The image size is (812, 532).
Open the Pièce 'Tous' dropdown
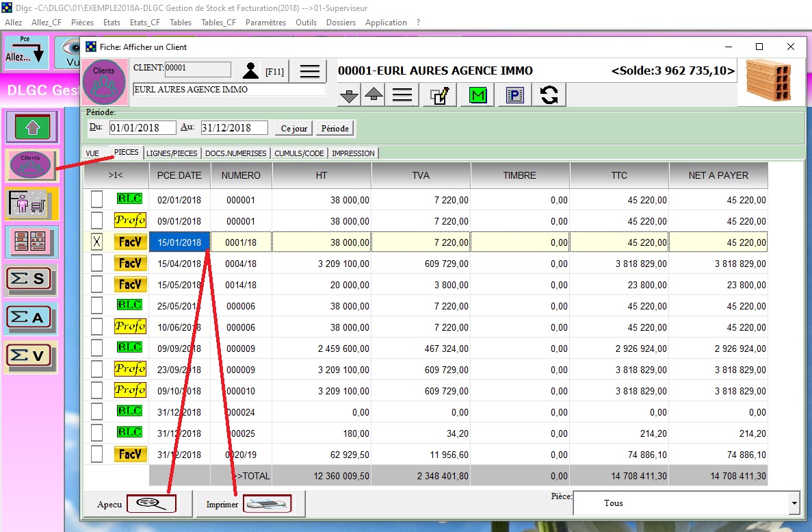click(x=794, y=503)
